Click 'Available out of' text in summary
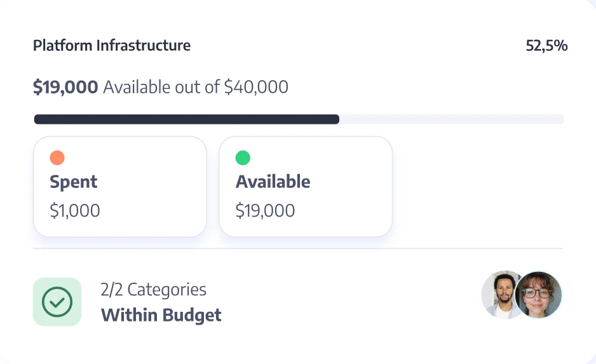The height and width of the screenshot is (364, 596). 161,87
